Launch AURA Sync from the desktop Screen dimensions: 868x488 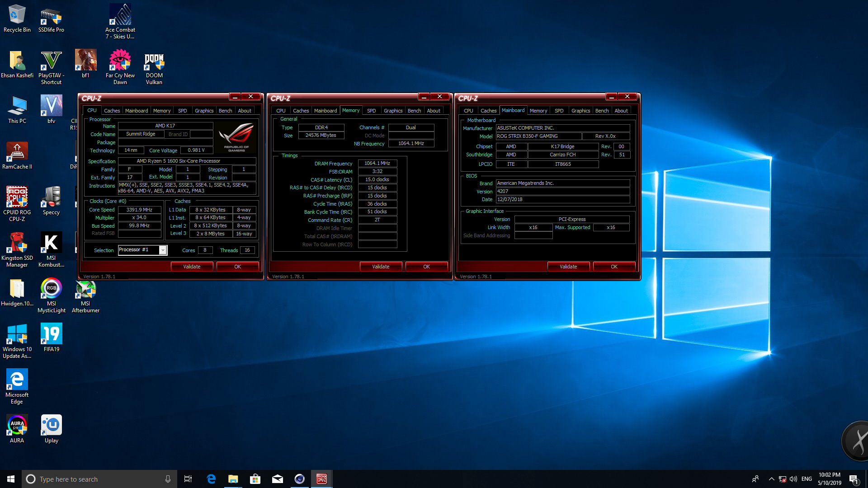click(x=17, y=425)
